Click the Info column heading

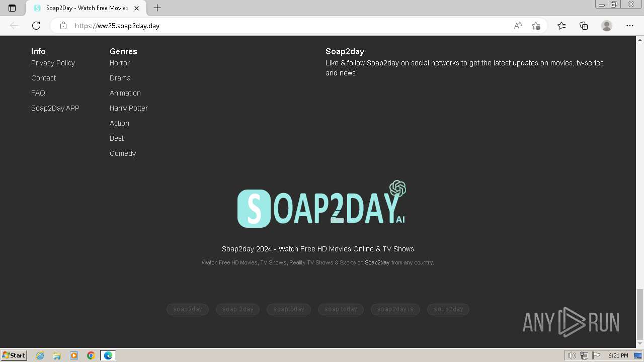tap(38, 51)
